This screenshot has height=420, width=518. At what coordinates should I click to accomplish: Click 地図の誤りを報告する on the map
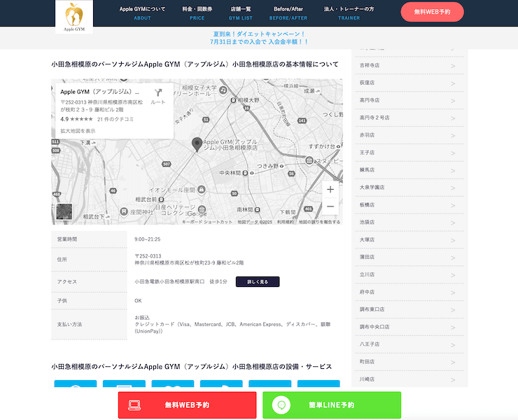tap(319, 222)
